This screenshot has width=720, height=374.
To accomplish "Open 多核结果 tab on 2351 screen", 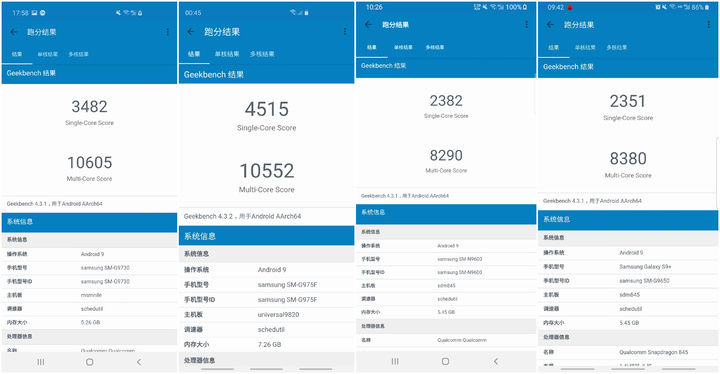I will coord(617,47).
